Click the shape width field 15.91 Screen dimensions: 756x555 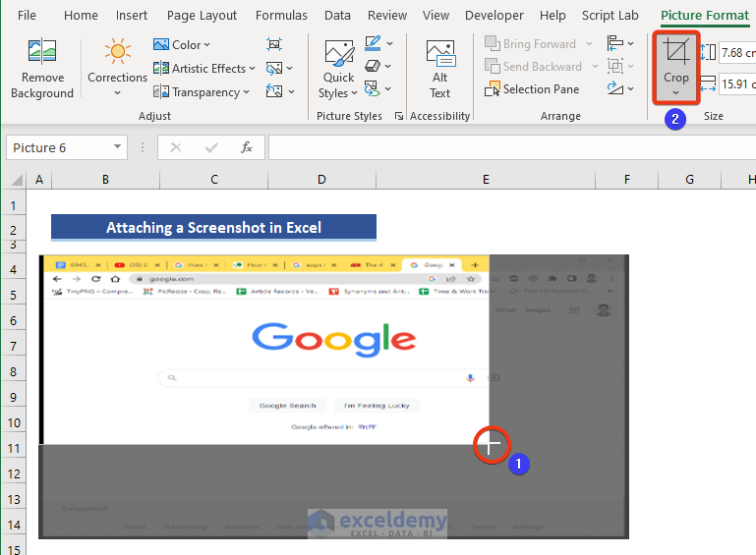pos(737,83)
